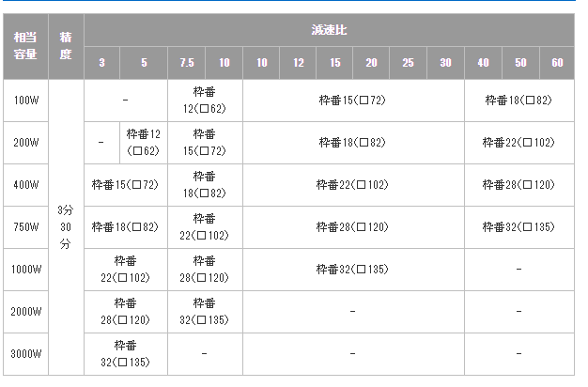Image resolution: width=588 pixels, height=387 pixels.
Task: Select the 7.5 reduction ratio header
Action: (x=187, y=63)
